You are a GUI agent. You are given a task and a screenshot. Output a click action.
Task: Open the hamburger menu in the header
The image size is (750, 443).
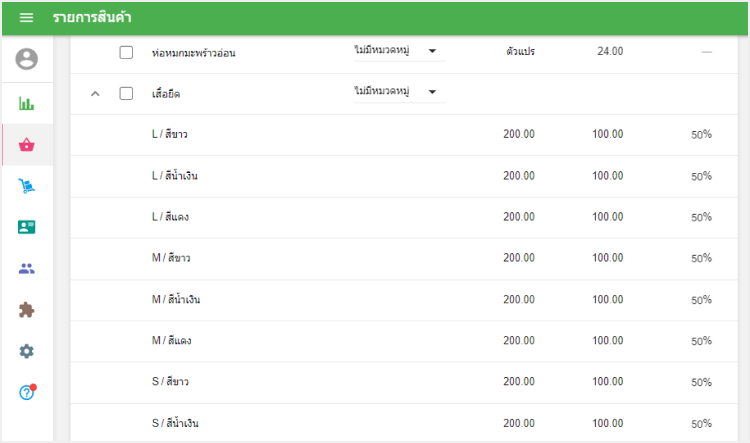coord(27,18)
